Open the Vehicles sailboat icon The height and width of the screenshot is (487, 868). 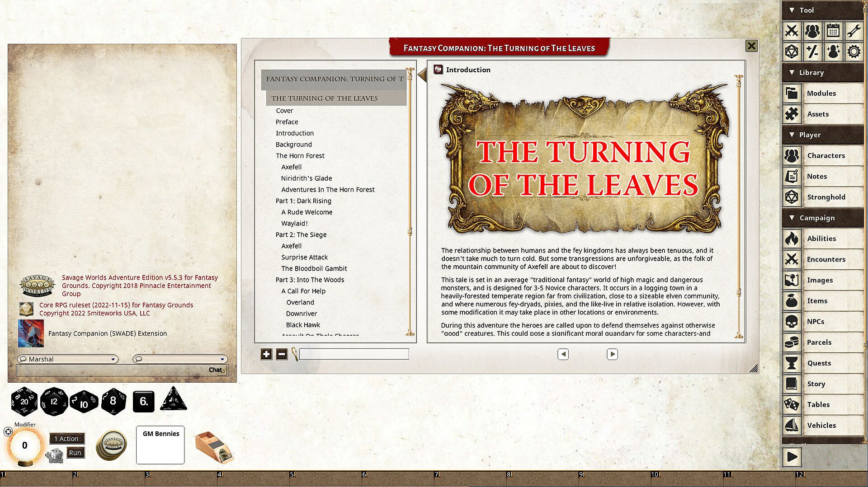click(792, 426)
